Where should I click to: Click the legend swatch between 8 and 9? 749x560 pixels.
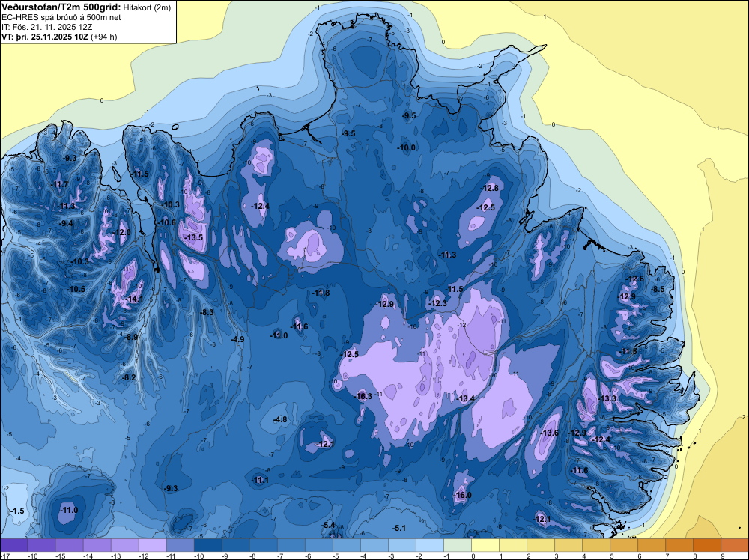click(707, 545)
